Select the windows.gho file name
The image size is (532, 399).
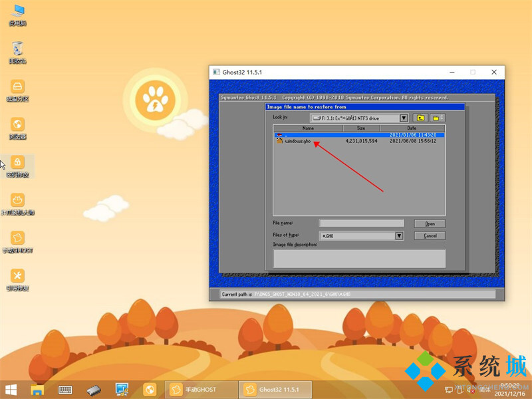[298, 141]
